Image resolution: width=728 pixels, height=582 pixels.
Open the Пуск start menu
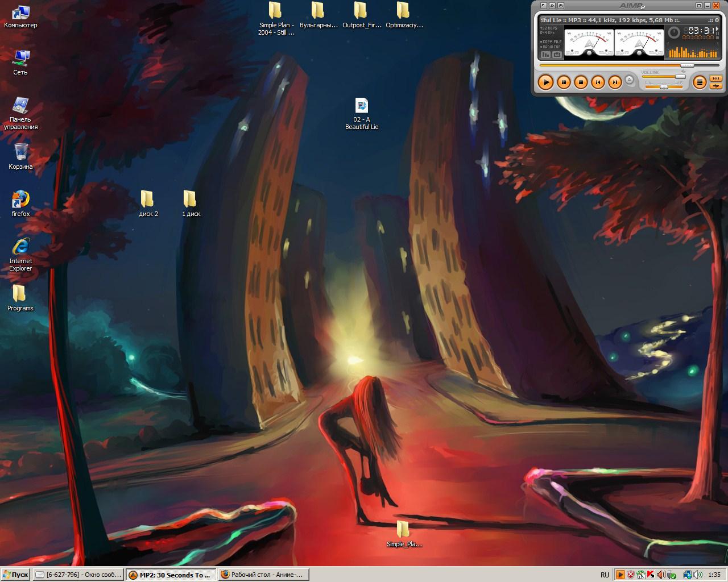click(15, 575)
